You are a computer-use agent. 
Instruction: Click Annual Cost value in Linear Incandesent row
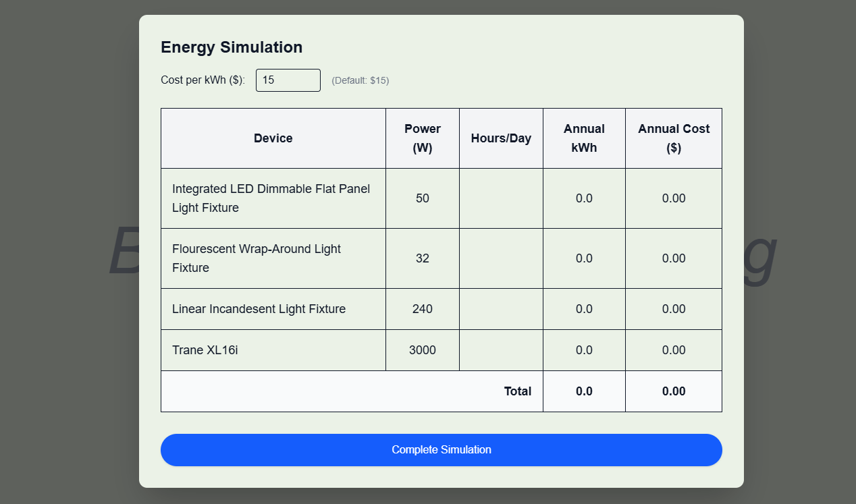[x=674, y=309]
